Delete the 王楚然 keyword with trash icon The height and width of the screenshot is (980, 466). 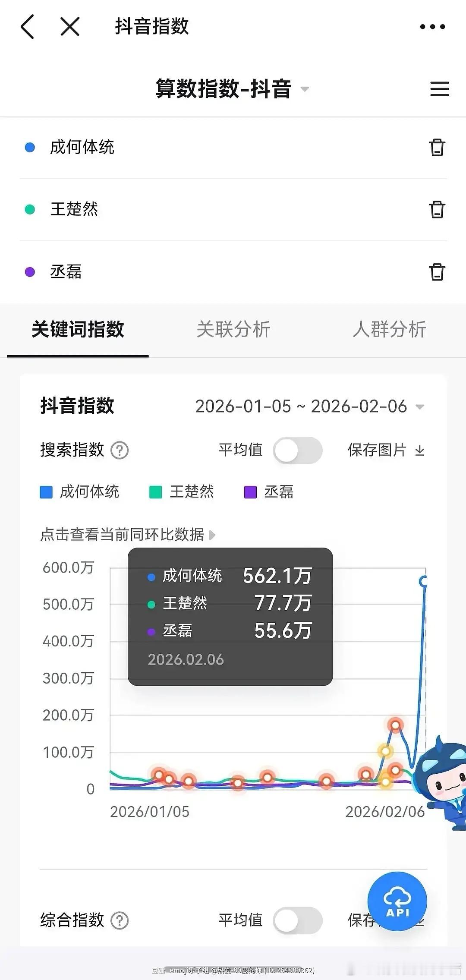click(437, 210)
